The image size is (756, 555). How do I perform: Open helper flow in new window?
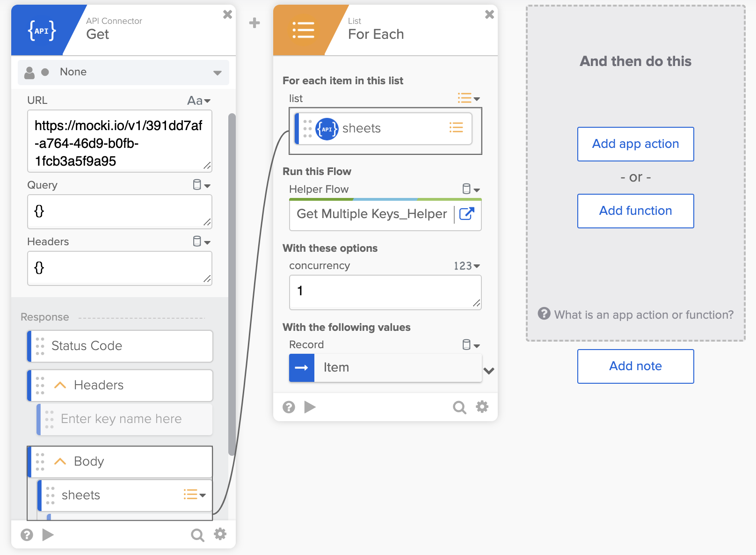pos(466,214)
